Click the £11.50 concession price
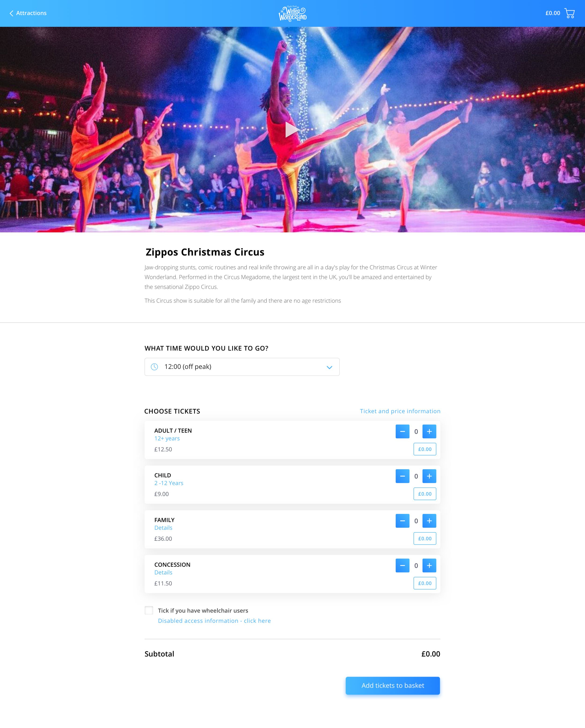The image size is (585, 728). [x=163, y=583]
